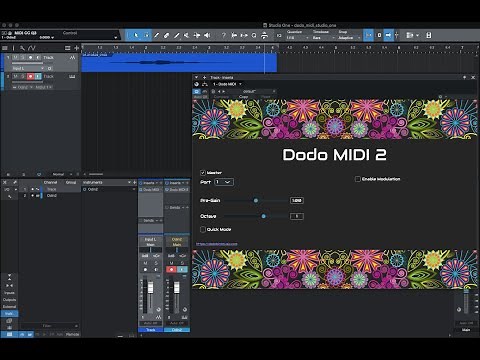
Task: Open track 1 Input L dropdown
Action: pos(28,68)
